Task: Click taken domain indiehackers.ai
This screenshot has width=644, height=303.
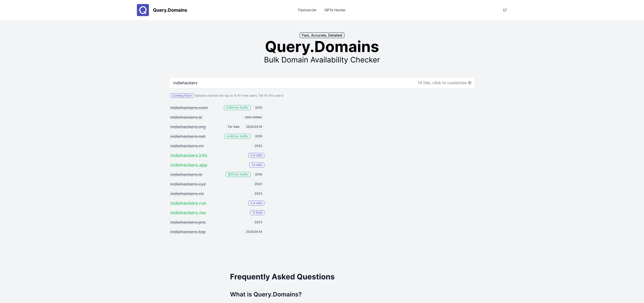Action: (186, 117)
